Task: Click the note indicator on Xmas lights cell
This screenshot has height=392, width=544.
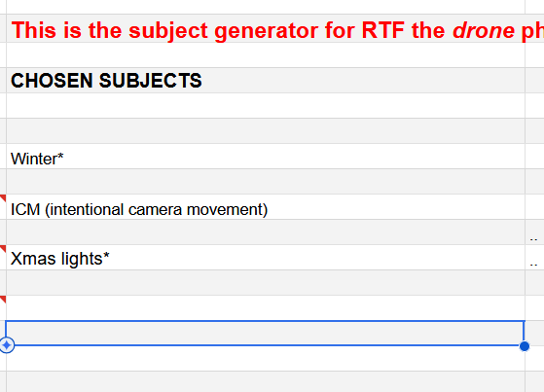Action: [x=3, y=249]
